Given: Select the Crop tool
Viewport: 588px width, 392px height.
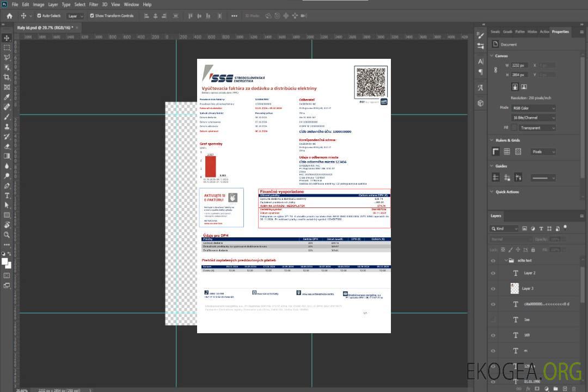Looking at the screenshot, I should (x=7, y=77).
